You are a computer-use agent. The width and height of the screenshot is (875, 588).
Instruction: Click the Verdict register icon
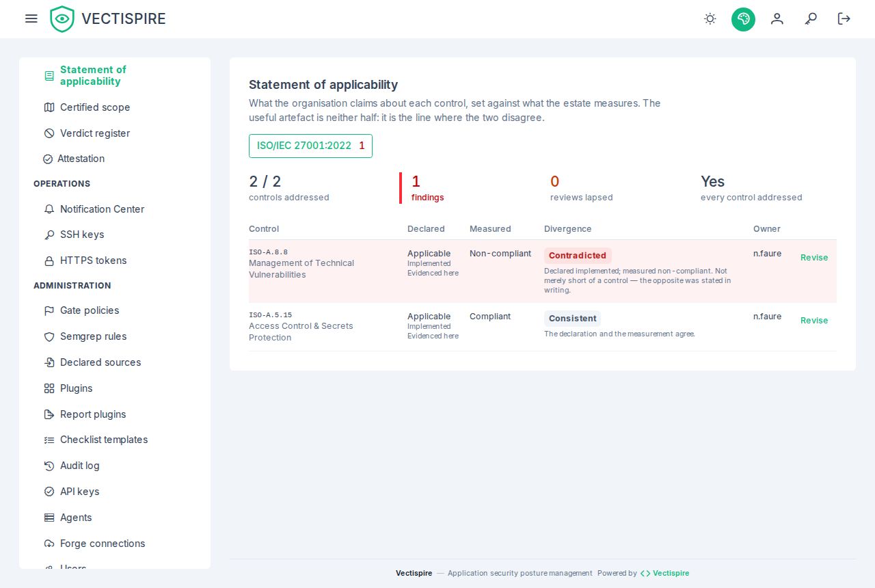pyautogui.click(x=49, y=133)
